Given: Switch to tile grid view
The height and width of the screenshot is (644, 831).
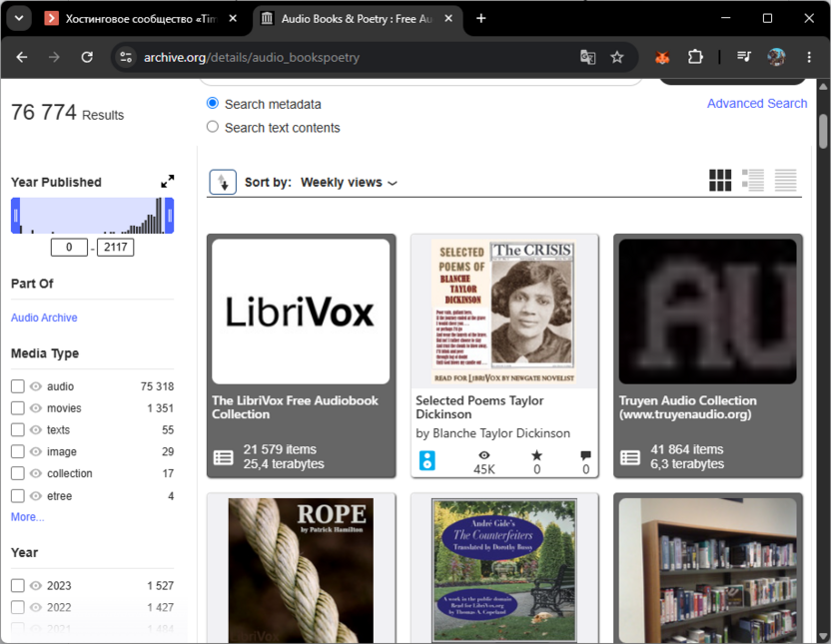Looking at the screenshot, I should pos(720,180).
